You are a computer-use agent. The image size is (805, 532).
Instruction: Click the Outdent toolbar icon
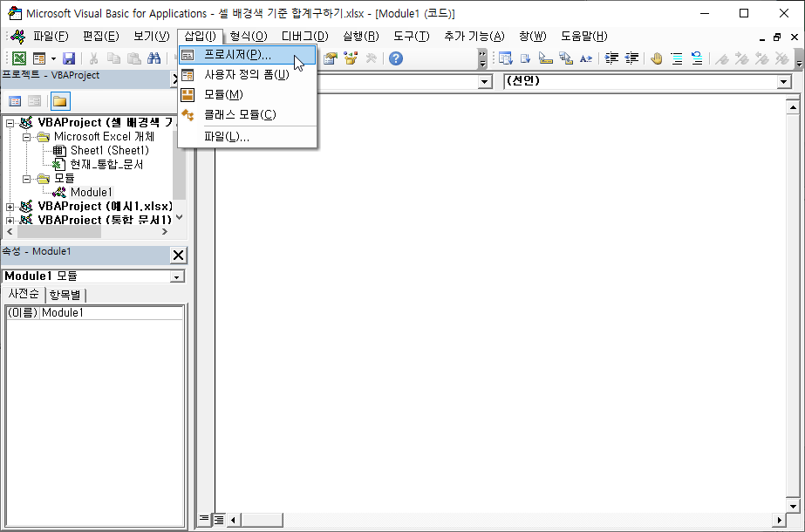[631, 58]
